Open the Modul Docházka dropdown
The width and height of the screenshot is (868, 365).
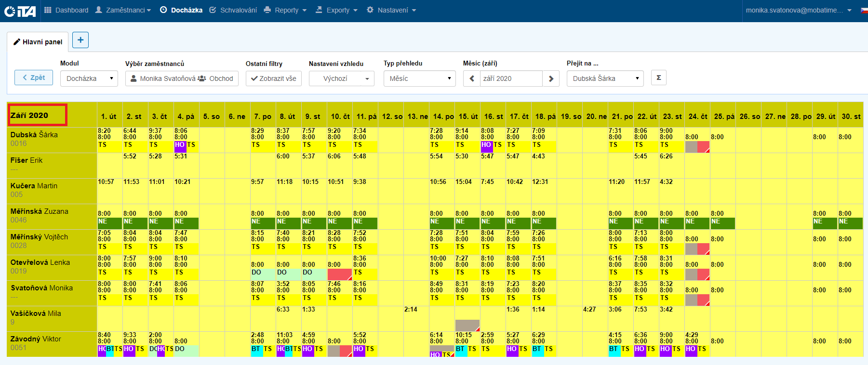pos(89,78)
